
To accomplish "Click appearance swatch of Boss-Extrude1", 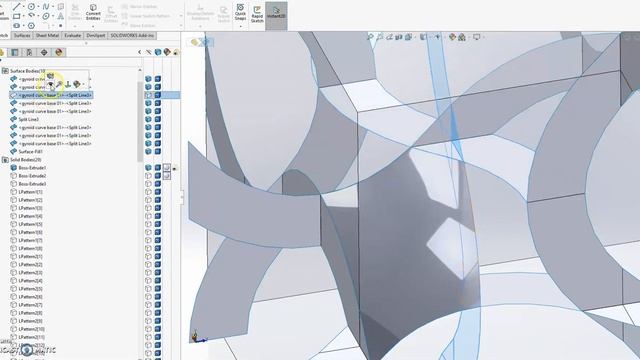I will tap(167, 168).
